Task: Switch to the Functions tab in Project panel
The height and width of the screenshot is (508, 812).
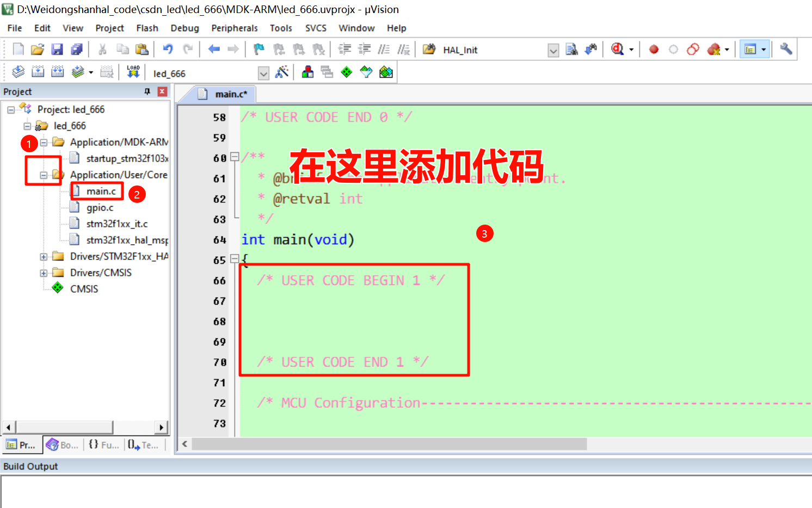Action: click(103, 445)
